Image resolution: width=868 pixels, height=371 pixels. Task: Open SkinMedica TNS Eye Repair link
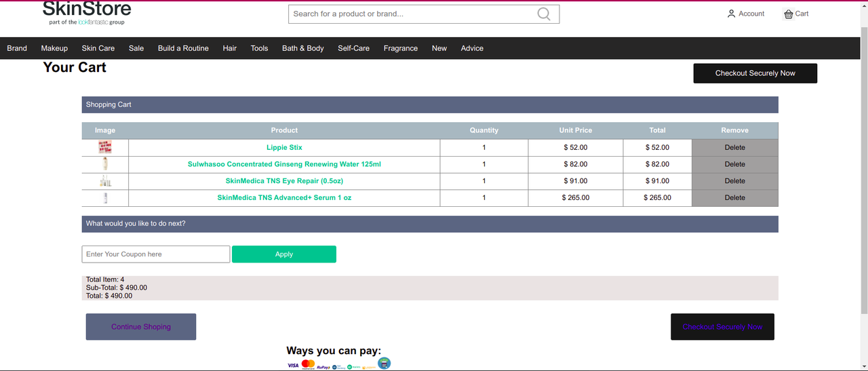284,181
